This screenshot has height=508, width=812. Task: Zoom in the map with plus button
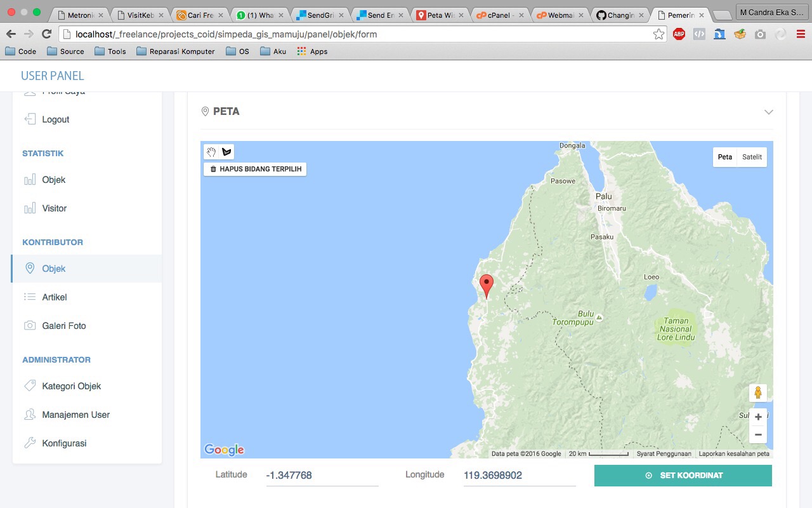758,417
